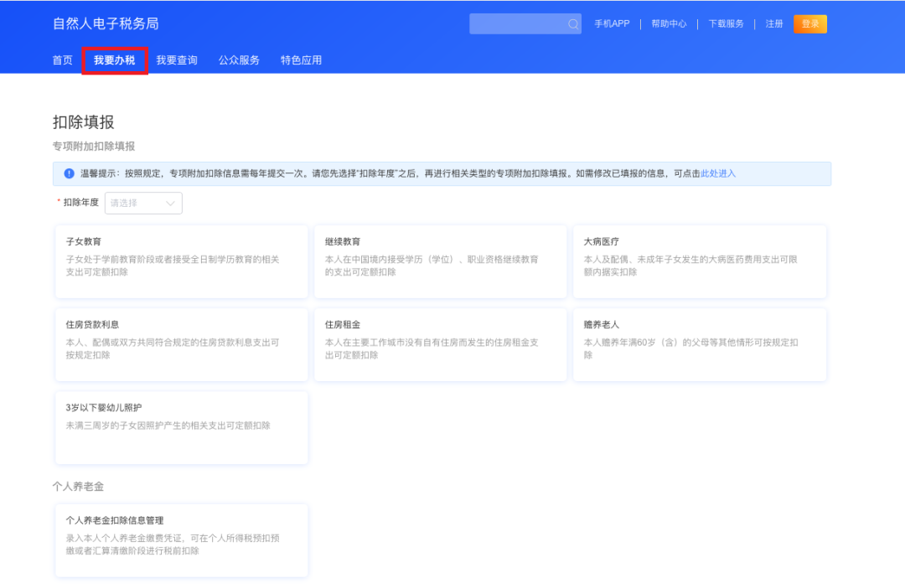The width and height of the screenshot is (905, 588).
Task: Click the 注册 link
Action: click(774, 23)
